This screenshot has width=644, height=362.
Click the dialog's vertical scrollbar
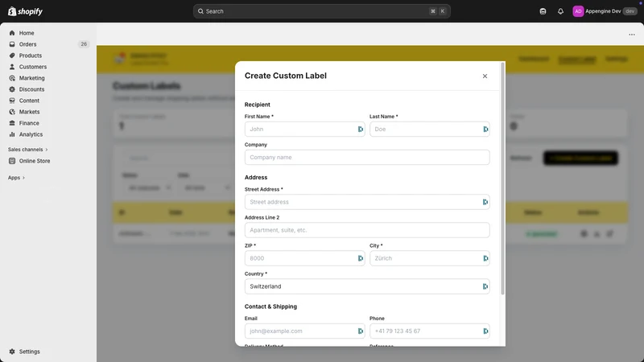click(x=502, y=179)
